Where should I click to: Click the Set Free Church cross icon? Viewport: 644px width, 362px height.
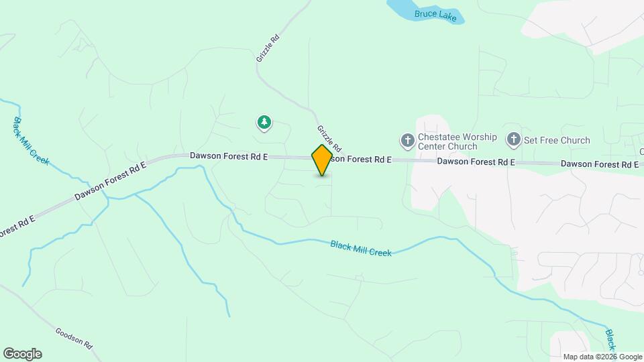click(513, 140)
